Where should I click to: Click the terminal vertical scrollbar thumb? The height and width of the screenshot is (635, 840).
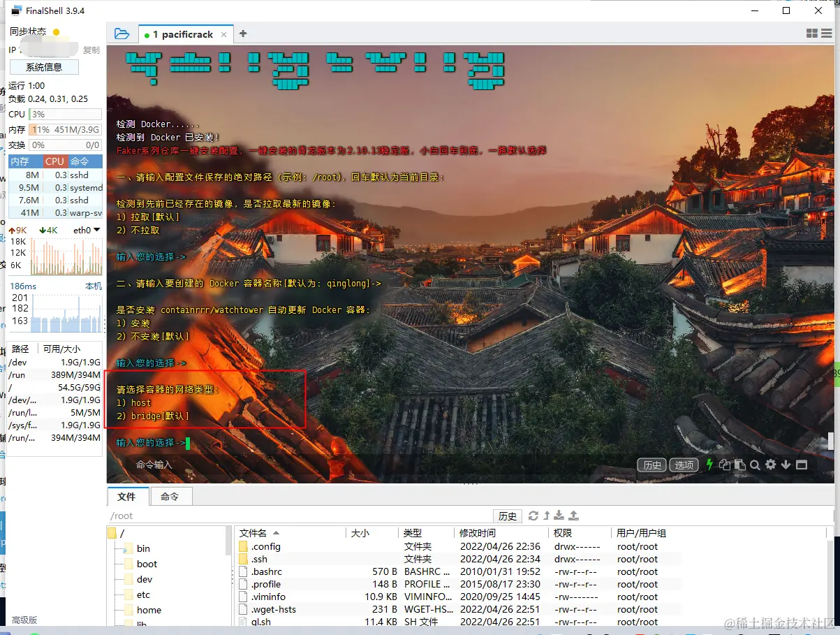click(831, 441)
